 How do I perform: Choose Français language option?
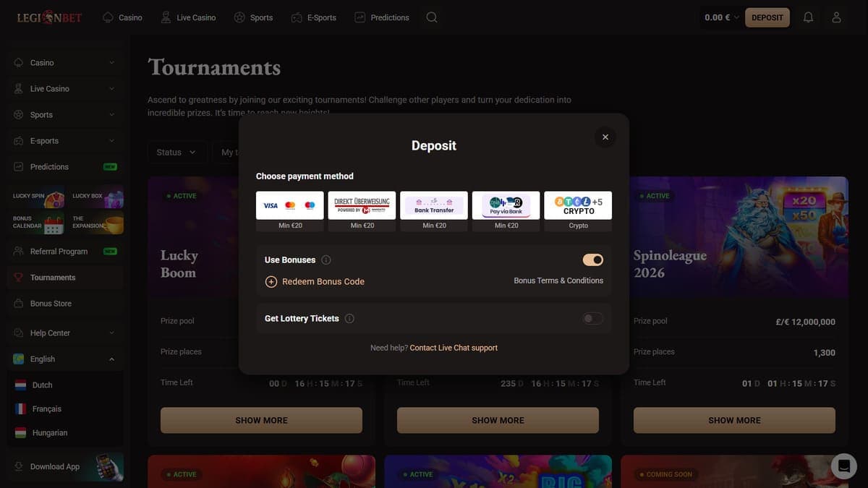[x=47, y=409]
